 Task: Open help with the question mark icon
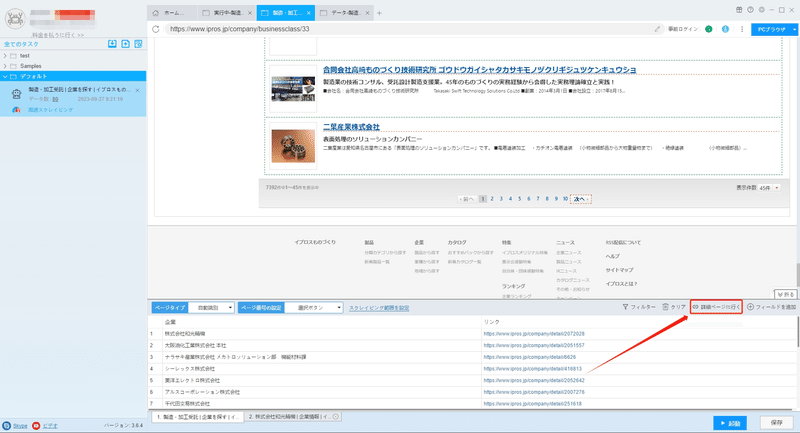tap(750, 10)
